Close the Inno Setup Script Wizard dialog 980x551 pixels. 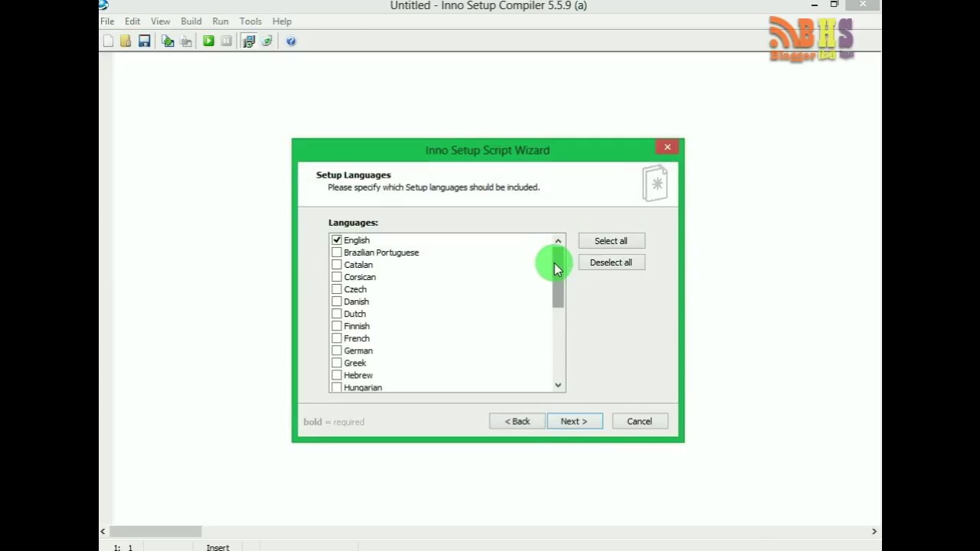tap(668, 147)
